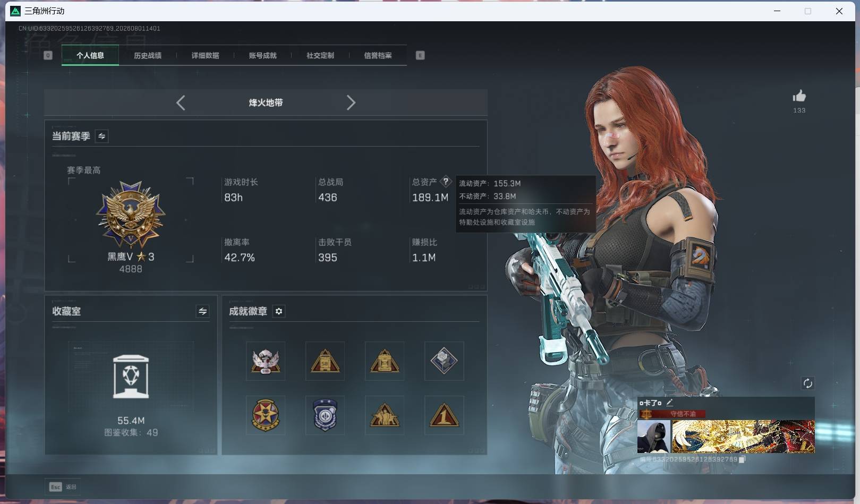Select the triangle badge with soldiers
Viewport: 860px width, 504px height.
(x=385, y=415)
